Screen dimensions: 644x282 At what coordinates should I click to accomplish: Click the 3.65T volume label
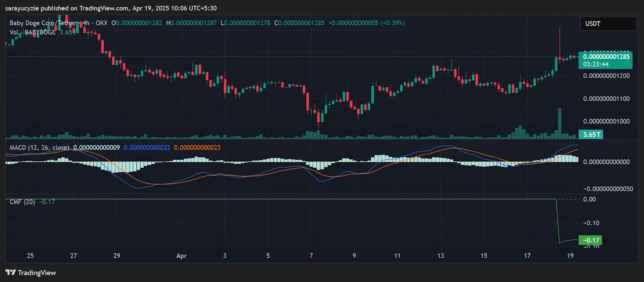click(x=591, y=135)
